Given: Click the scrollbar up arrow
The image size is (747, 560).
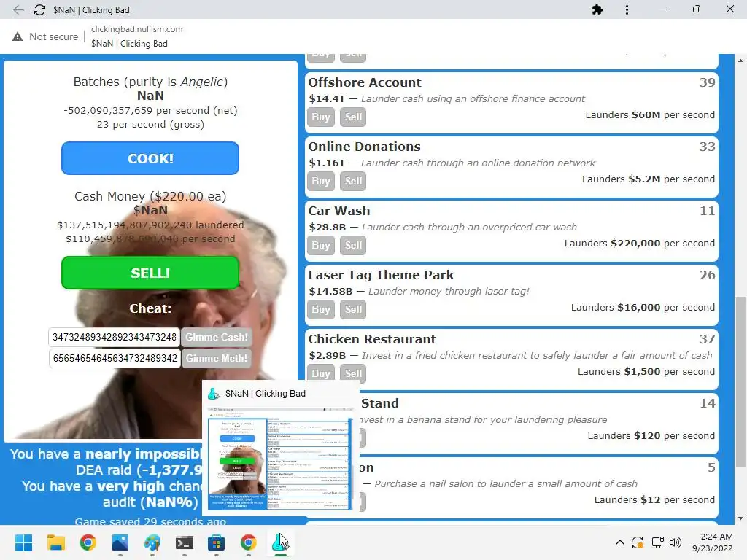Looking at the screenshot, I should 740,61.
